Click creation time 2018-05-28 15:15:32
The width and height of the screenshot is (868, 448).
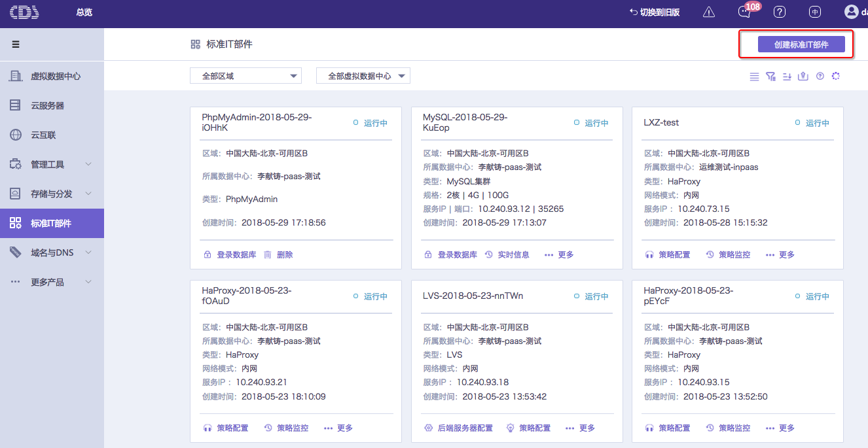pyautogui.click(x=725, y=223)
